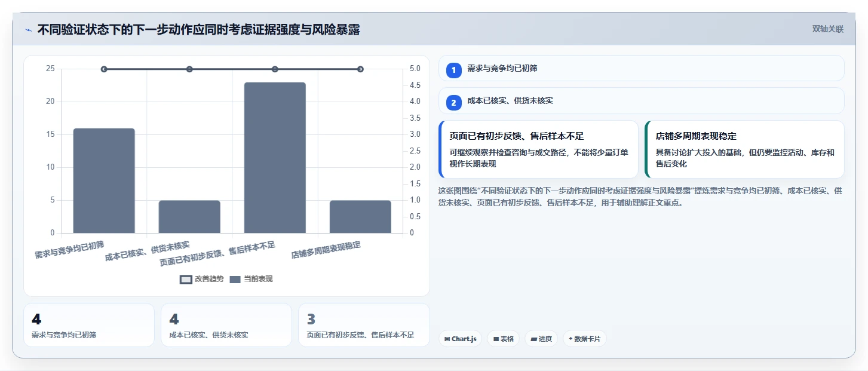Click the stat card 3 页面已有初步反馈
The height and width of the screenshot is (371, 868).
[x=364, y=325]
